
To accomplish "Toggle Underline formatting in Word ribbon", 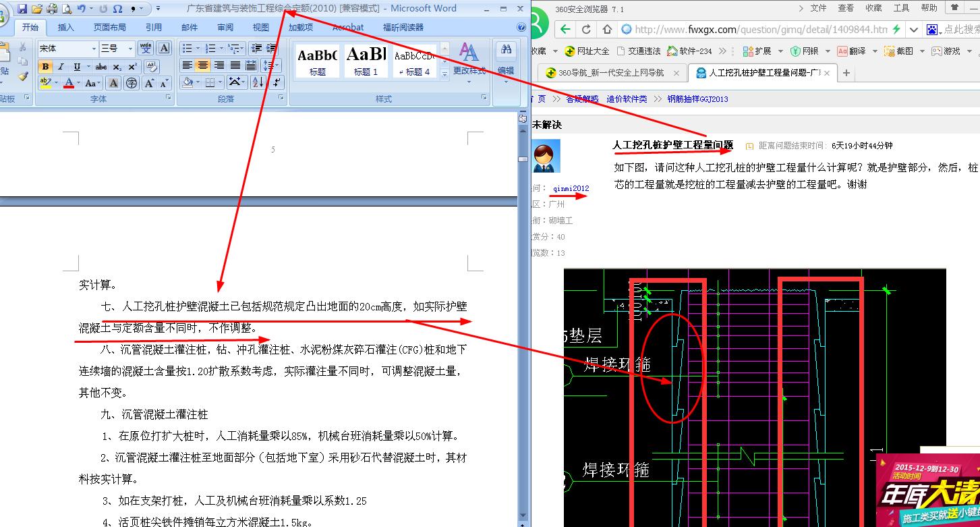I will [x=77, y=67].
